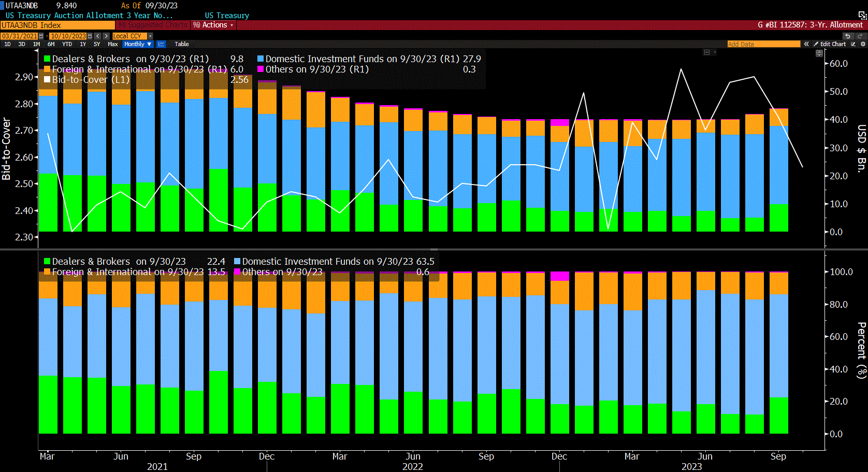Open the Local CCY currency dropdown
The image size is (868, 472).
click(x=128, y=36)
